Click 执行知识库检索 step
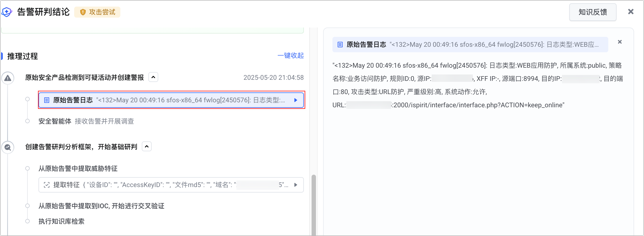The height and width of the screenshot is (236, 644). (x=62, y=221)
